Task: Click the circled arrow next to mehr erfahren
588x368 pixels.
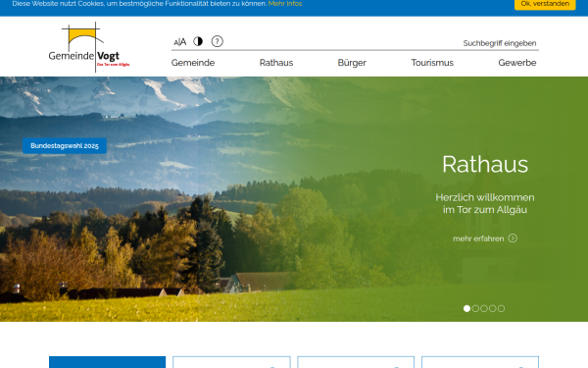Action: [513, 238]
